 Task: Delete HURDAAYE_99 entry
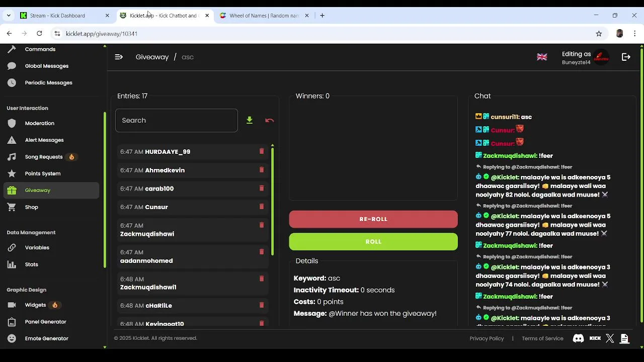pos(262,151)
